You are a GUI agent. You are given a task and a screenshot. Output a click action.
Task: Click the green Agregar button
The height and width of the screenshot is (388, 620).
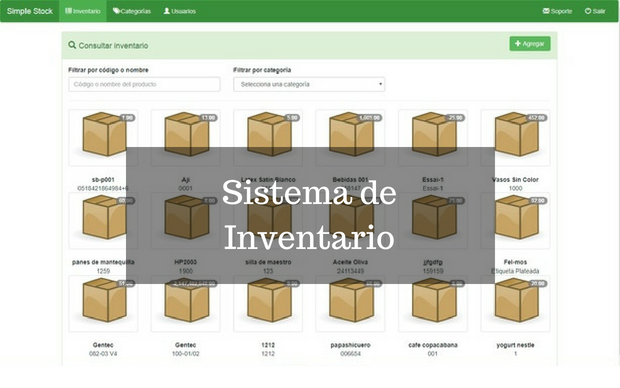click(530, 44)
